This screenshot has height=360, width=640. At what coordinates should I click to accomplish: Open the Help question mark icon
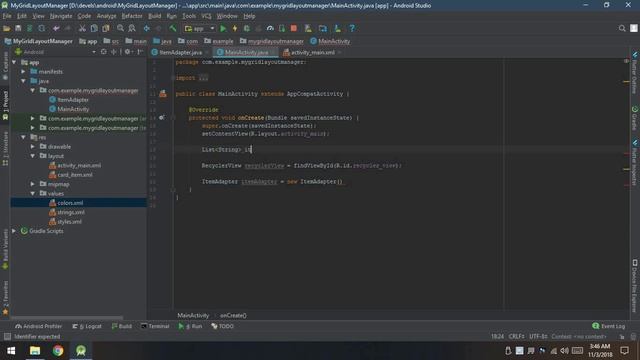pos(352,29)
